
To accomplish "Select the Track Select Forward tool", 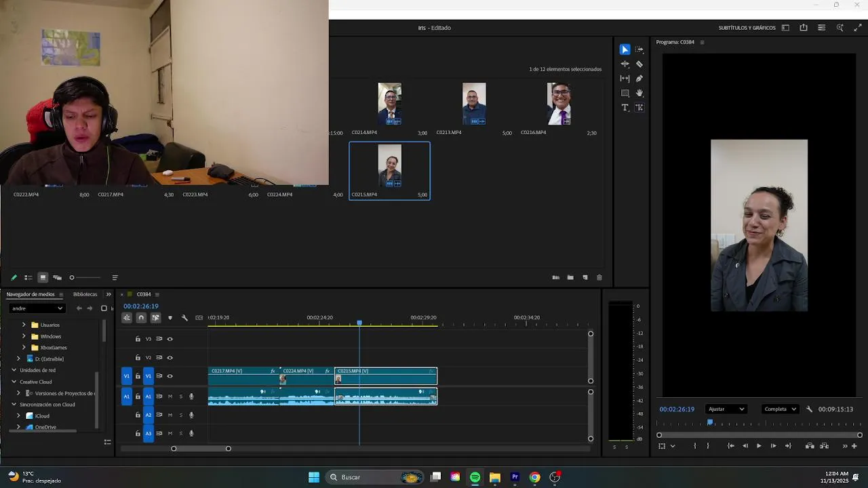I will point(639,49).
